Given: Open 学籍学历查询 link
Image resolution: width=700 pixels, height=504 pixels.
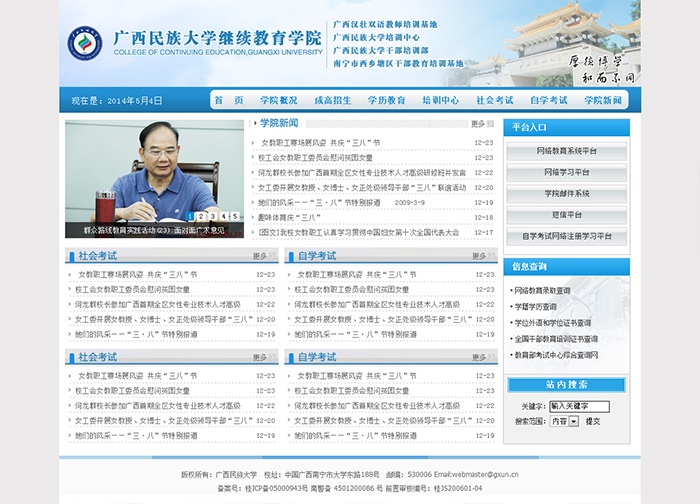Looking at the screenshot, I should (535, 307).
